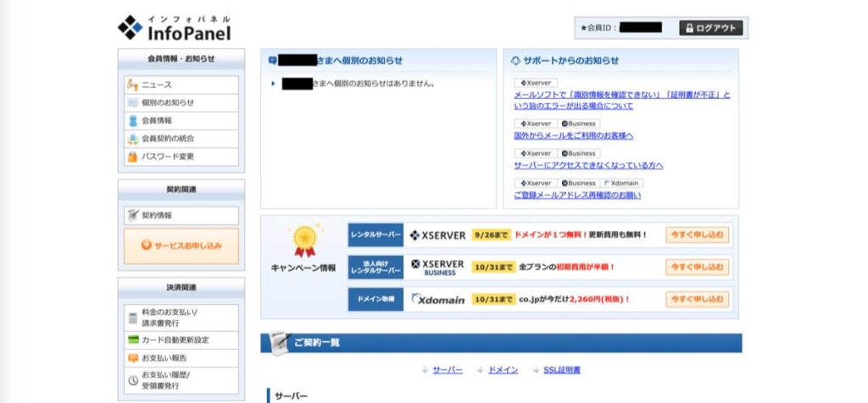Image resolution: width=868 pixels, height=403 pixels.
Task: Select 会員契約の統合 menu item
Action: coord(181,139)
